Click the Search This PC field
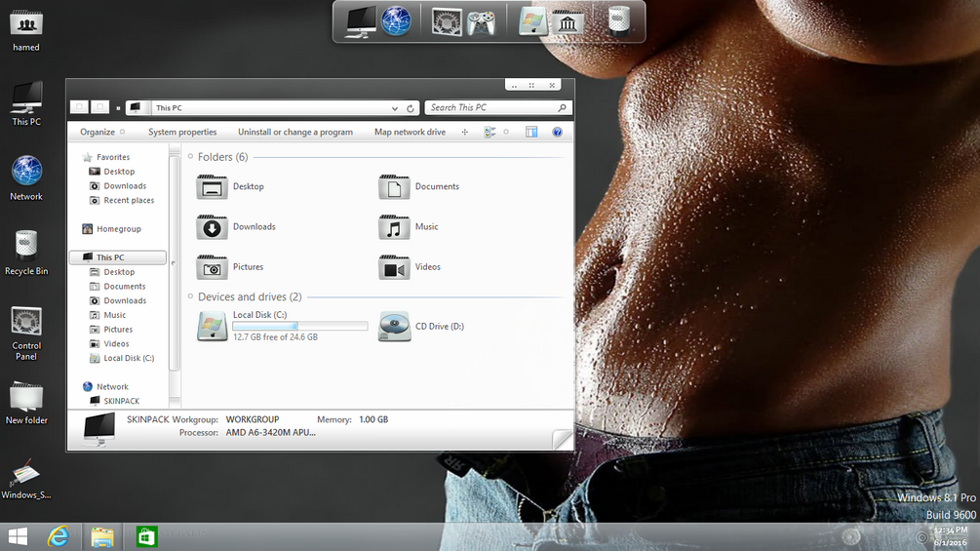 (x=498, y=107)
